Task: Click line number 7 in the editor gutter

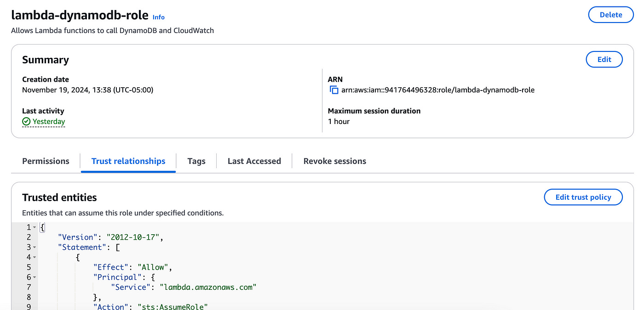Action: (x=29, y=287)
